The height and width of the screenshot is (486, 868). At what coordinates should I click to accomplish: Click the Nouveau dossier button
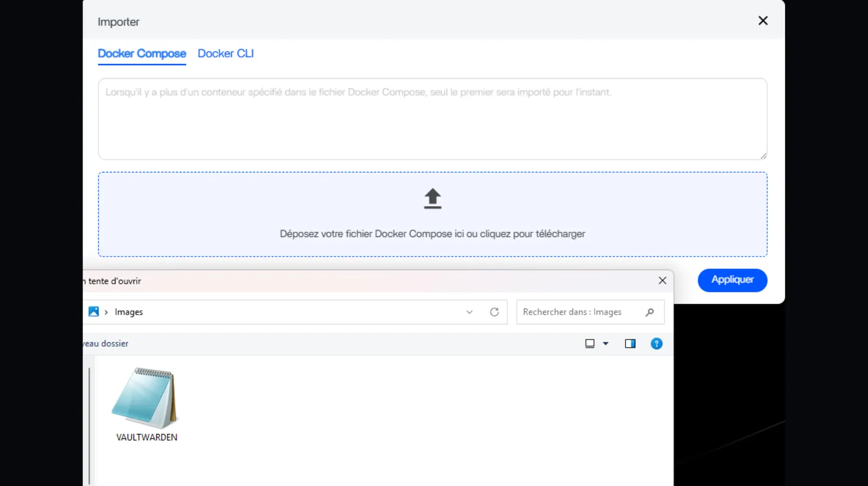pyautogui.click(x=106, y=343)
